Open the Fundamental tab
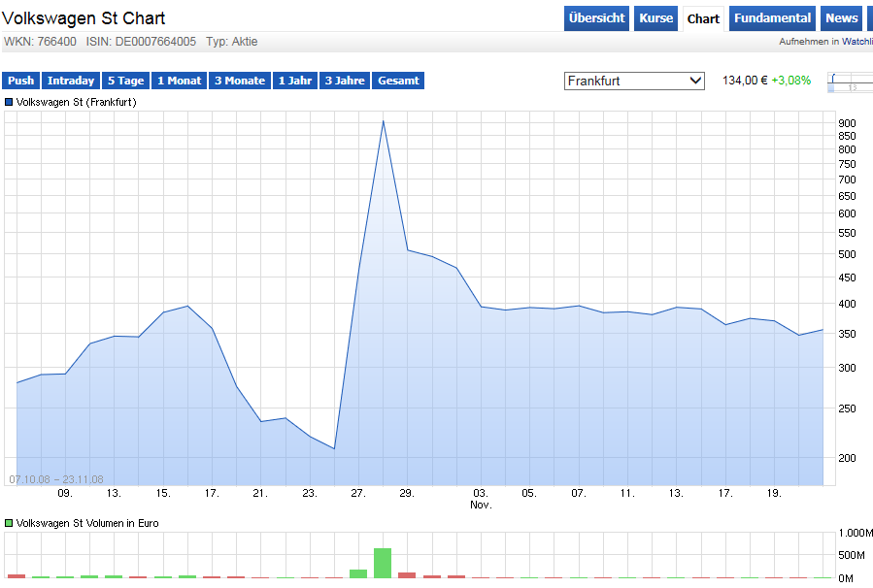 pos(772,18)
